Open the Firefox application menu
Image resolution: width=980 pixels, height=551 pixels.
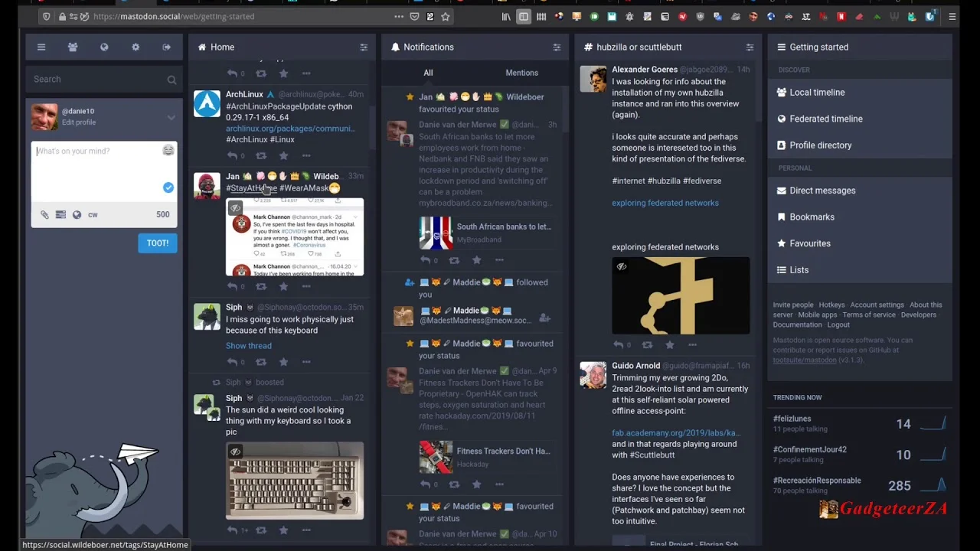click(952, 16)
